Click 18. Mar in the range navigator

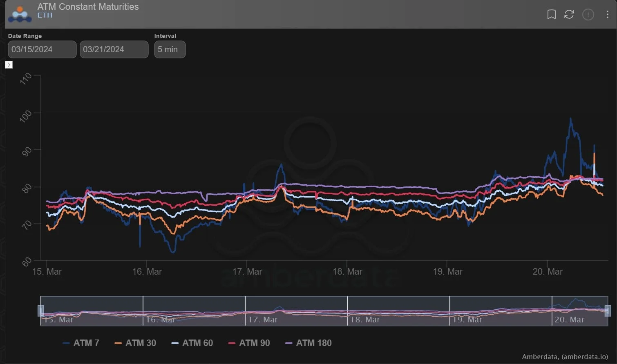365,320
